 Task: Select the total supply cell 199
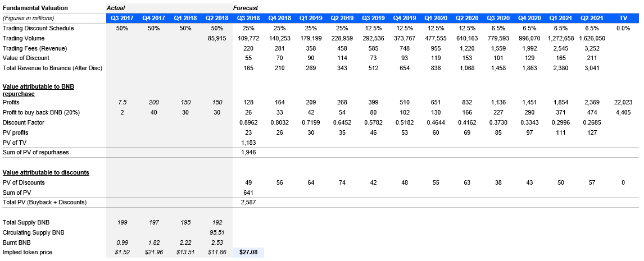coord(122,222)
